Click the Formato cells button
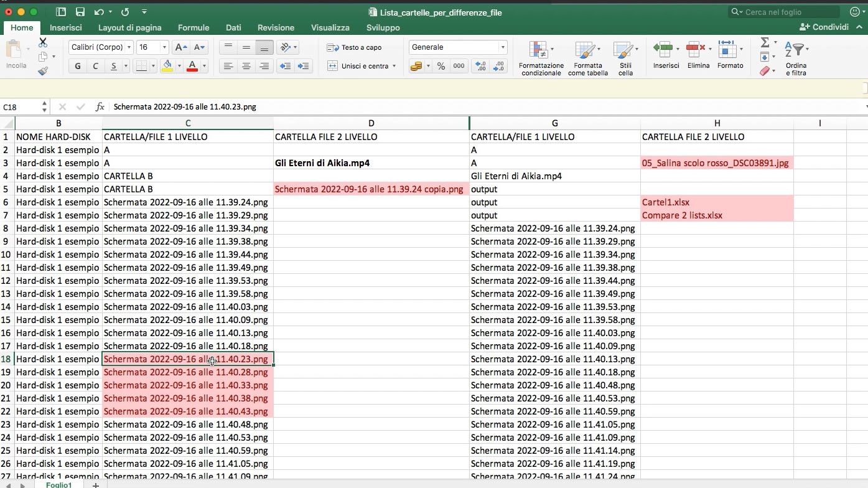The image size is (868, 488). click(x=730, y=55)
